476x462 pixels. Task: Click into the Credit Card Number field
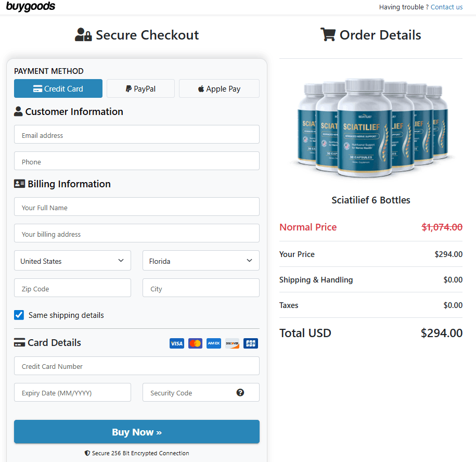pyautogui.click(x=136, y=366)
